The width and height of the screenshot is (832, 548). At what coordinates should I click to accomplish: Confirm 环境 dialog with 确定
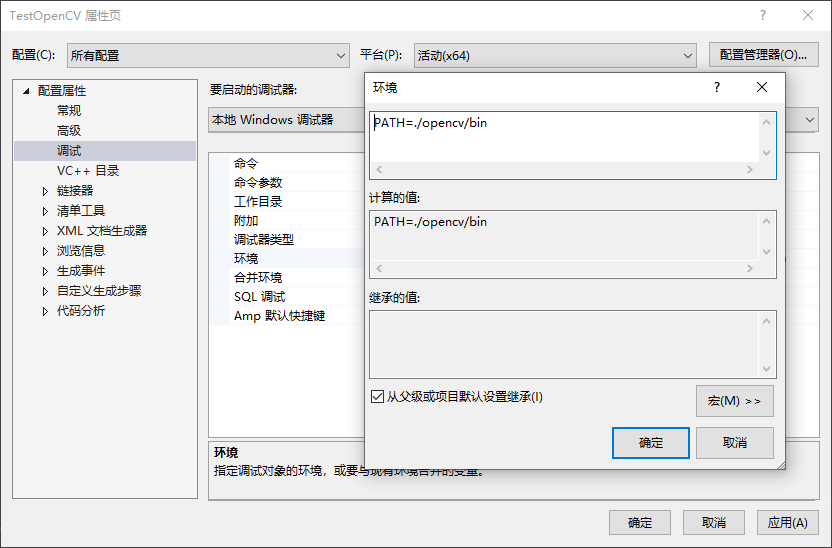[651, 443]
